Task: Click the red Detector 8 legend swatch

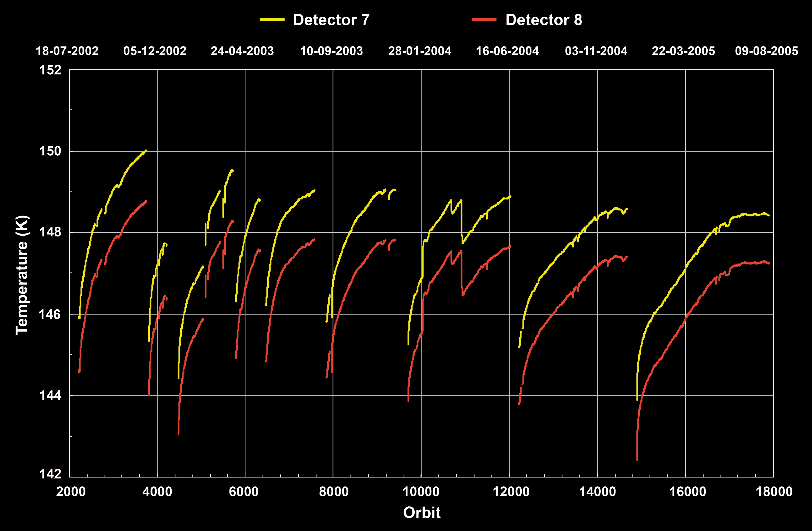Action: pyautogui.click(x=484, y=20)
